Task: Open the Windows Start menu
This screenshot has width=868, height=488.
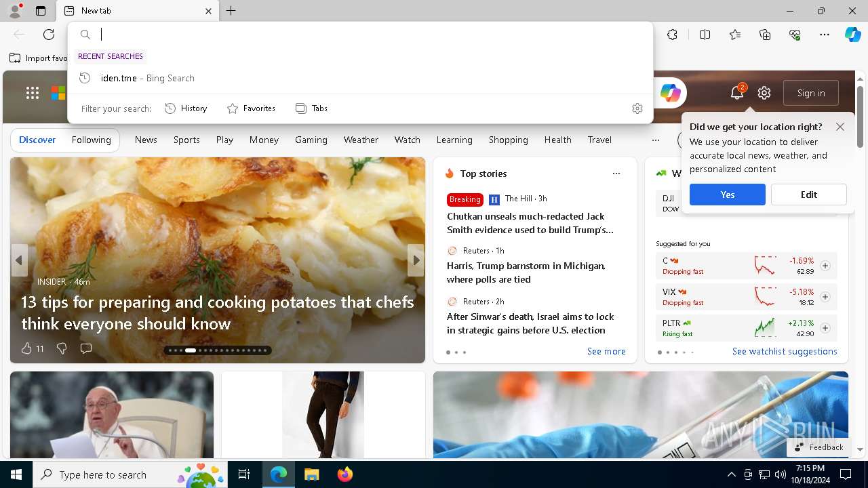Action: tap(16, 474)
